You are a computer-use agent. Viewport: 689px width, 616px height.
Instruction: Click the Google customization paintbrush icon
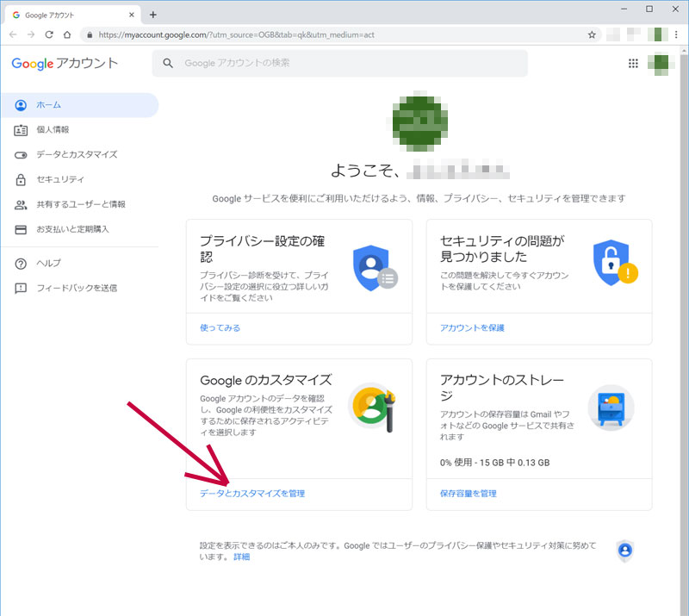373,407
